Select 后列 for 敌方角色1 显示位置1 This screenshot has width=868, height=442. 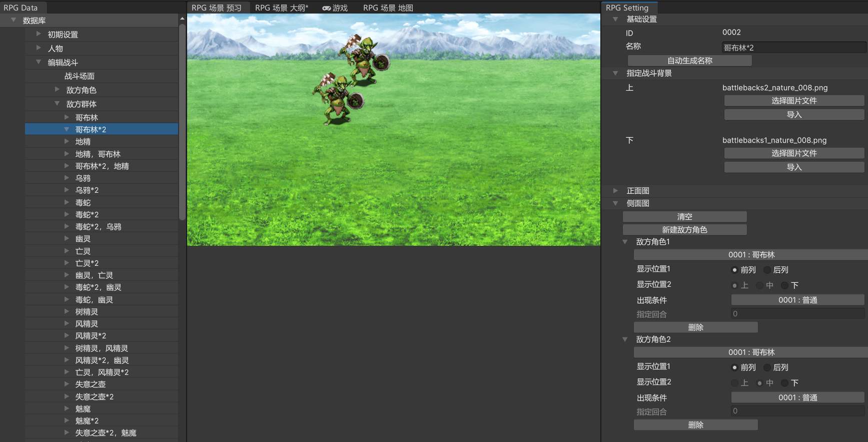(x=767, y=270)
